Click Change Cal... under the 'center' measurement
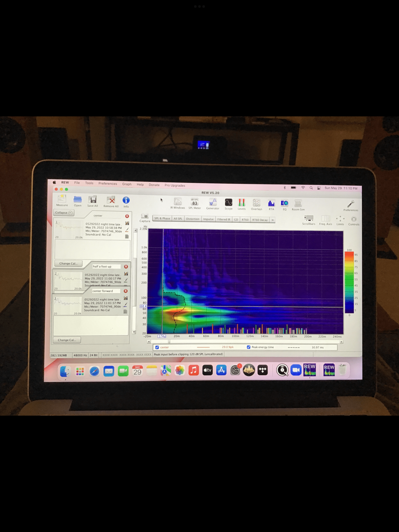 pos(68,263)
